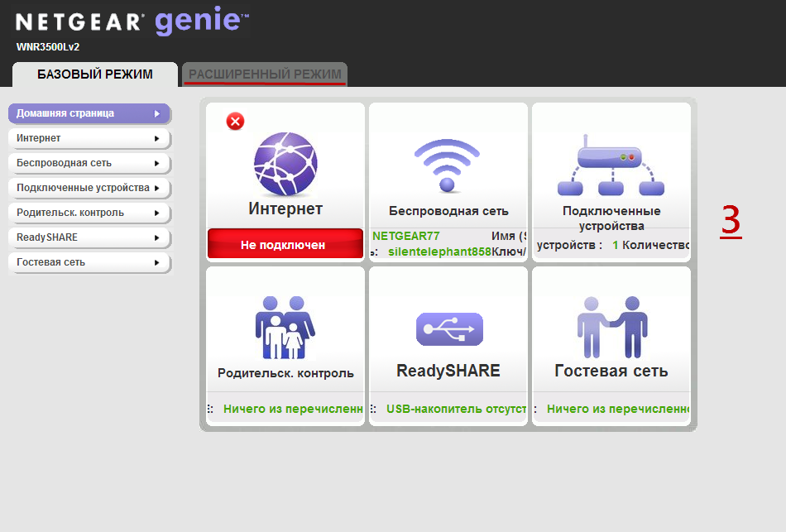Open Беспроводная сеть sidebar item
The image size is (786, 532).
(89, 163)
